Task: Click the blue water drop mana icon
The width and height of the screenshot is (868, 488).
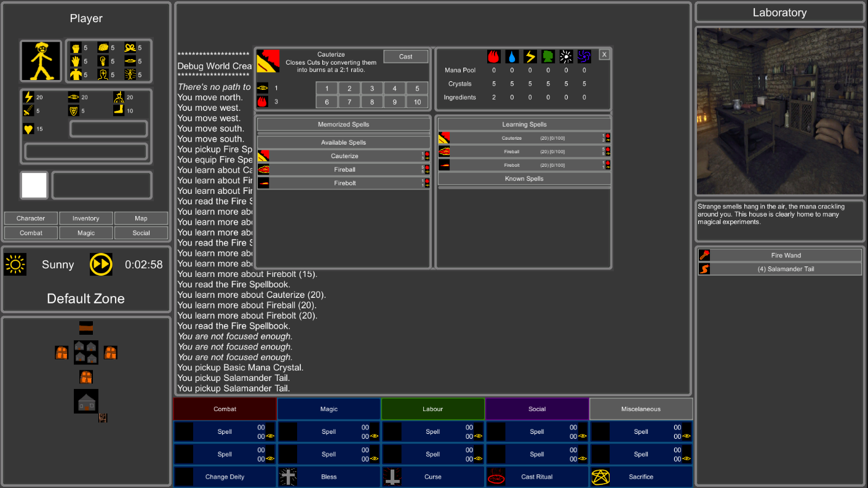Action: (x=512, y=57)
